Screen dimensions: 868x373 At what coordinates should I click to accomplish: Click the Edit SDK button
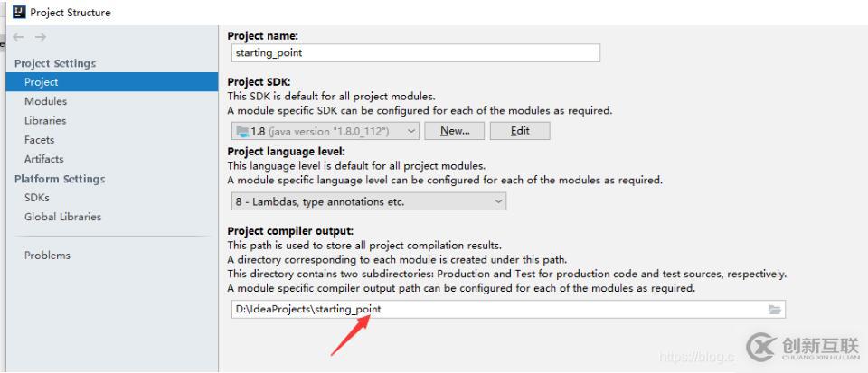[x=520, y=131]
